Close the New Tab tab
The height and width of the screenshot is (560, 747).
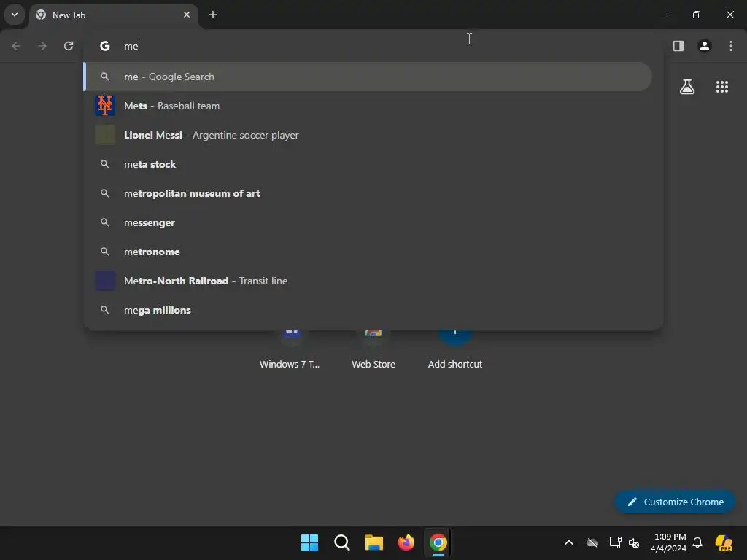coord(187,15)
